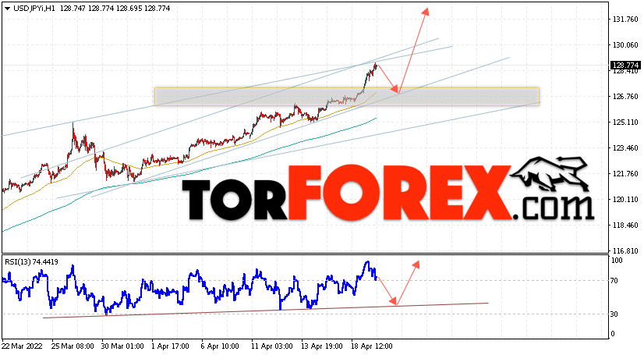This screenshot has width=644, height=355.
Task: Select the 6 Apr 10:00 time label
Action: pos(220,346)
